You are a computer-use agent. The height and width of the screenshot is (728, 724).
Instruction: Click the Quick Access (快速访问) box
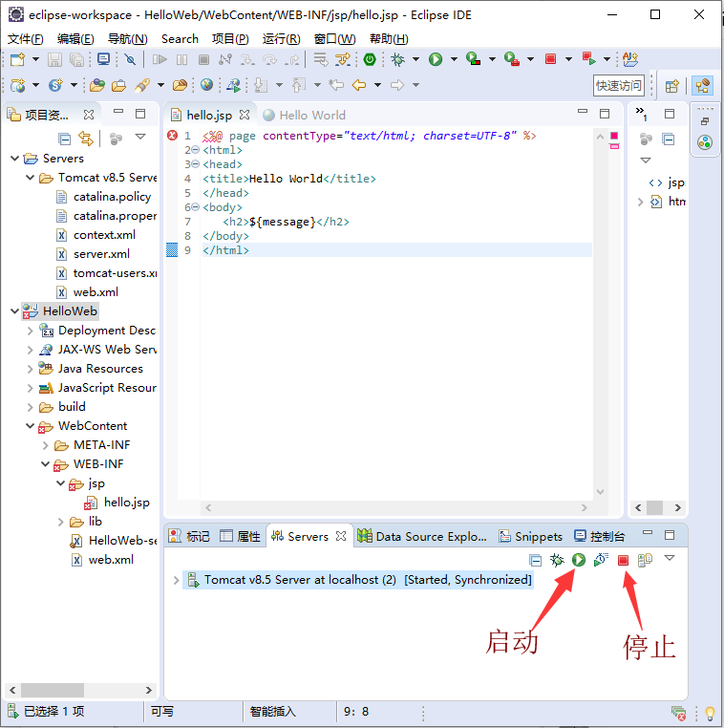click(x=619, y=85)
